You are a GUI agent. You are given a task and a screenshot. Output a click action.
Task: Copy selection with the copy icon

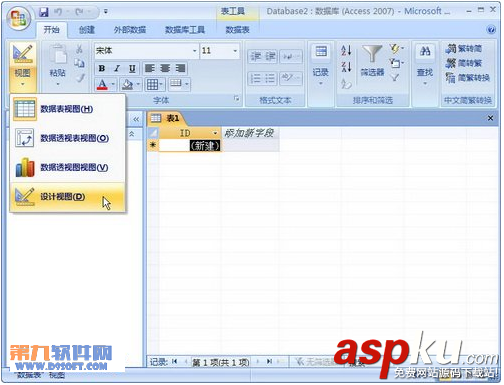79,63
